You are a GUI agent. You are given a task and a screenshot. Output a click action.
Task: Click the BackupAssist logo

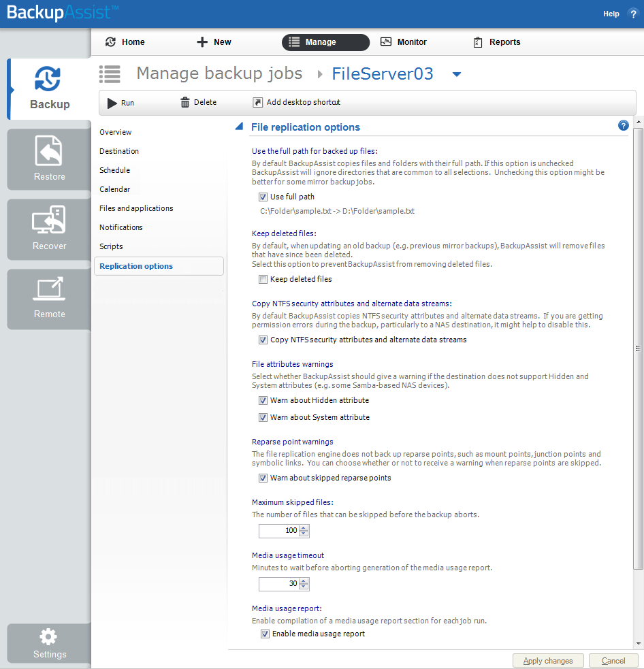click(x=63, y=12)
